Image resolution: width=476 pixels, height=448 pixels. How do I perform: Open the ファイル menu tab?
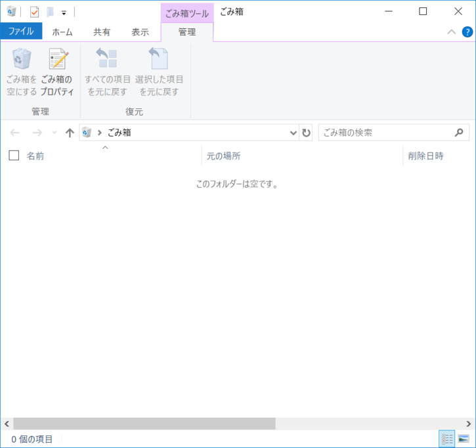21,32
